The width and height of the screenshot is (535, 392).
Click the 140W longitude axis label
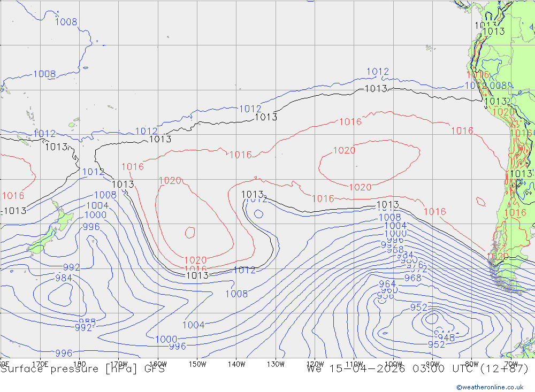pyautogui.click(x=236, y=364)
